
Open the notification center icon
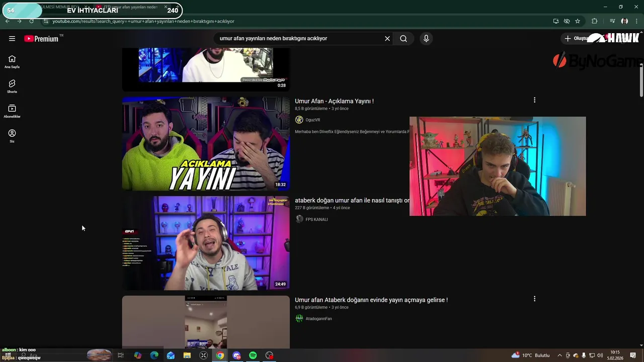633,355
